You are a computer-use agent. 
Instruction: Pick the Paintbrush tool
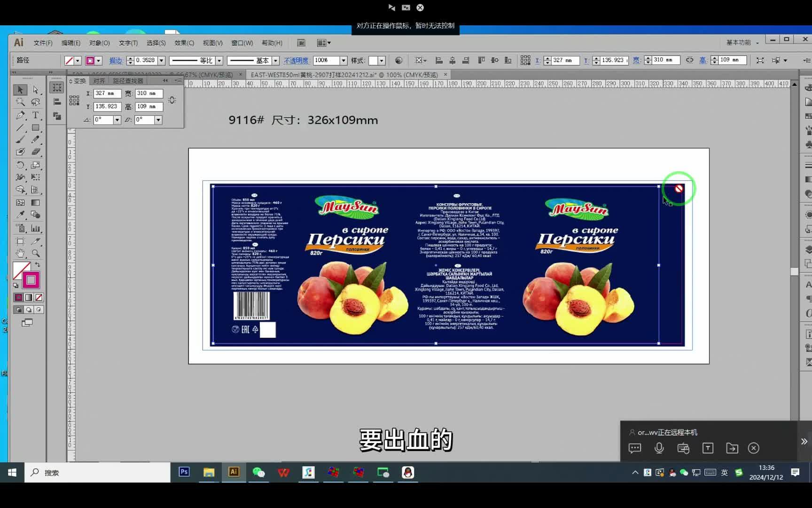click(20, 140)
